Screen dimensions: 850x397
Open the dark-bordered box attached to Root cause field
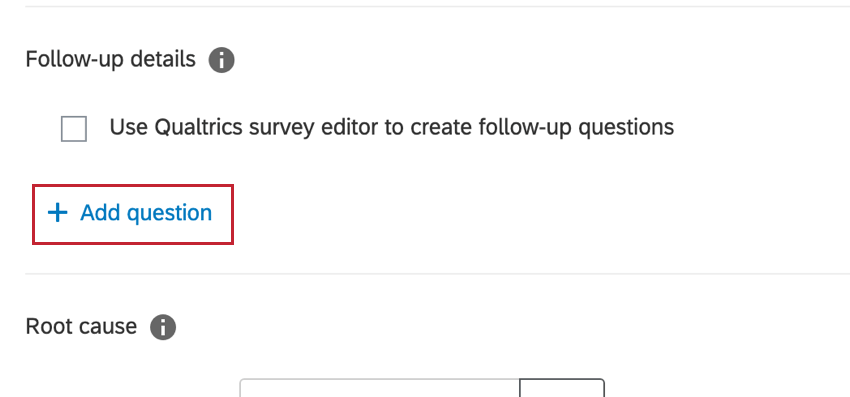click(x=562, y=388)
